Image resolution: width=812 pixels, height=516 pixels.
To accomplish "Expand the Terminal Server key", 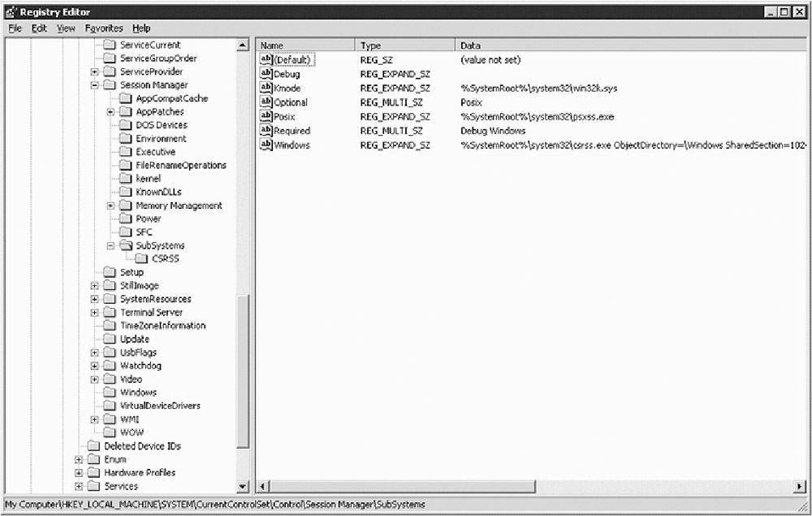I will coord(95,313).
